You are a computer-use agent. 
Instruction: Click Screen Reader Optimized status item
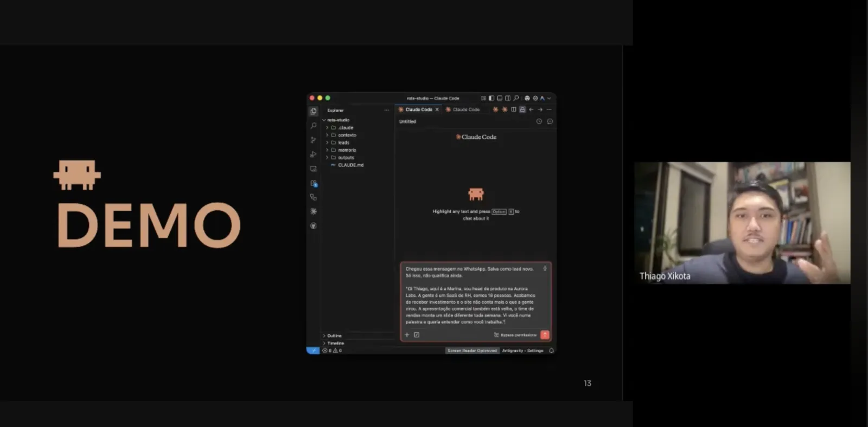coord(472,351)
